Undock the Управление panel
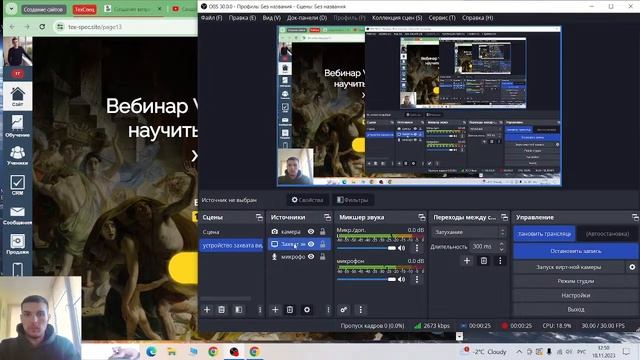This screenshot has width=640, height=360. pos(635,217)
